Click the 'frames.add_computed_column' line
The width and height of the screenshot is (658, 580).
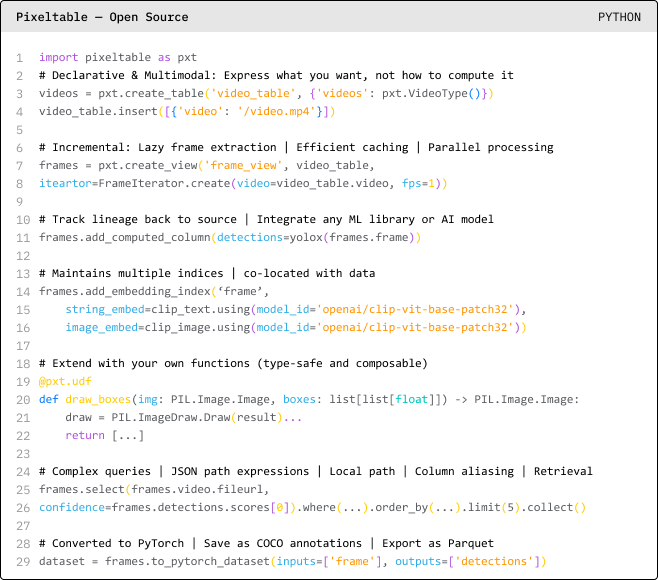pyautogui.click(x=230, y=238)
